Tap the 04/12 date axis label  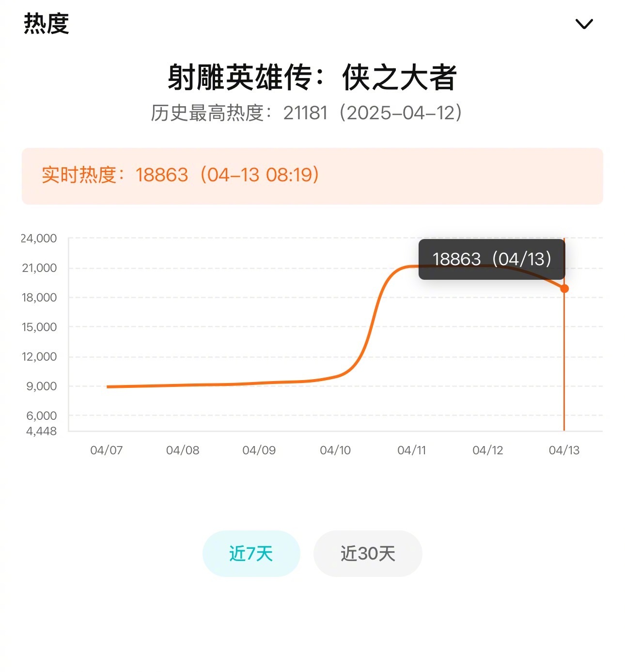[488, 450]
